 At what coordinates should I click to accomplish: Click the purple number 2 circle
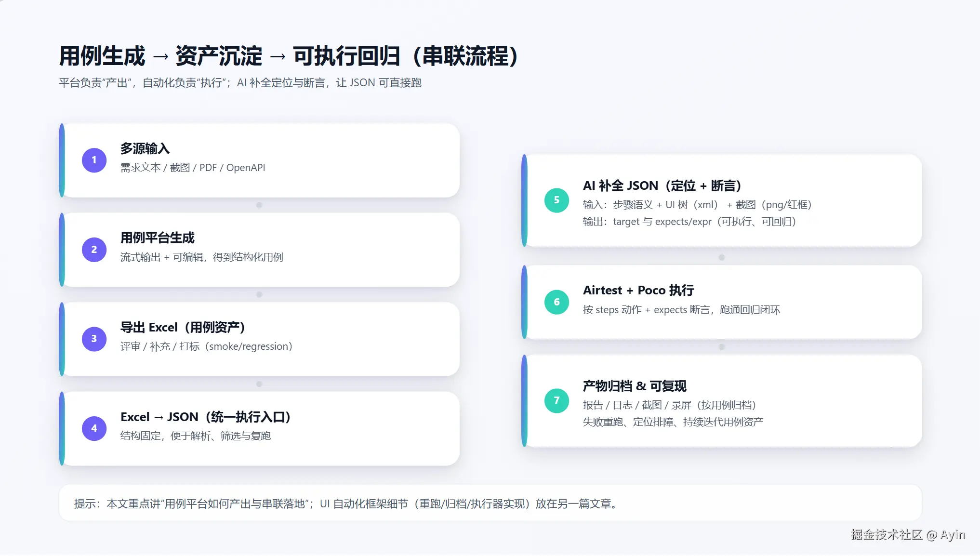tap(94, 250)
